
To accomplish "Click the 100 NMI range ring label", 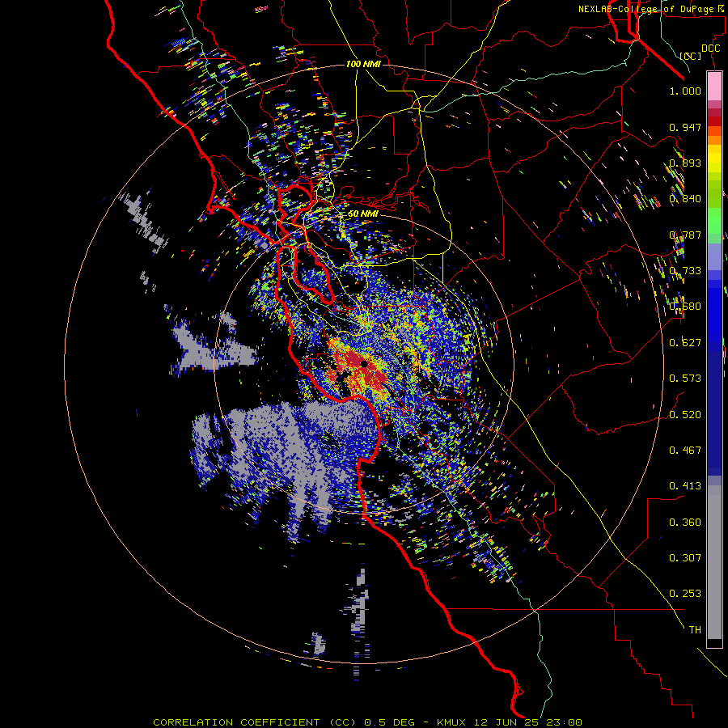I will click(x=363, y=64).
